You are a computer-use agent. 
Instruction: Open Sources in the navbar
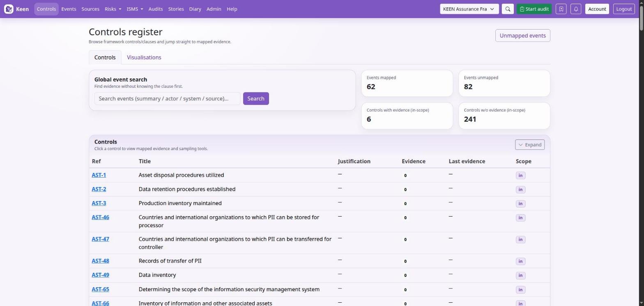click(90, 9)
